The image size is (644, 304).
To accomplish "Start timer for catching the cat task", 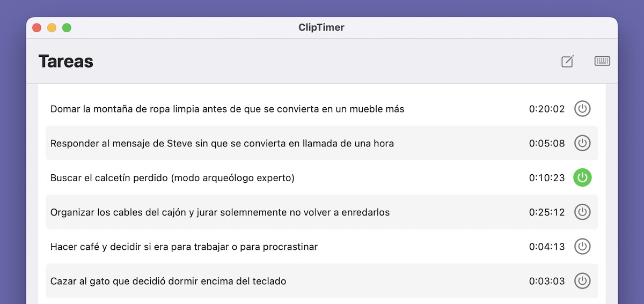I will pos(582,281).
